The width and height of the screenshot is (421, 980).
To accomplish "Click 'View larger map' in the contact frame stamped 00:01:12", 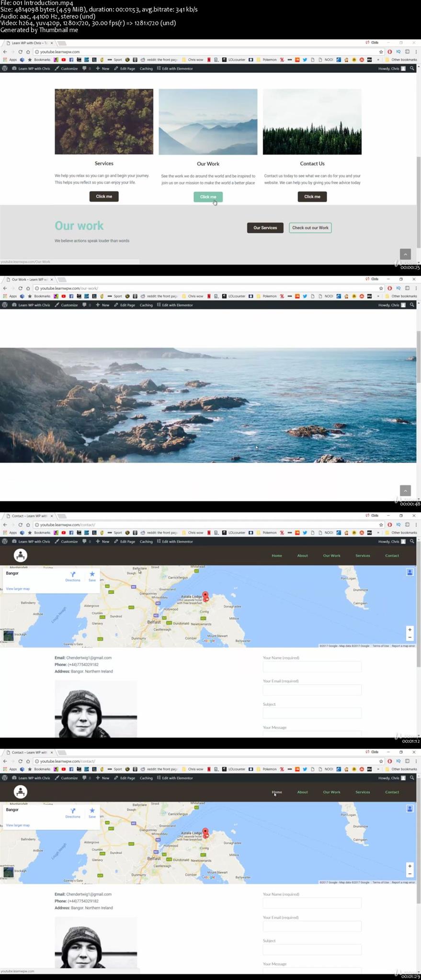I will pos(18,589).
